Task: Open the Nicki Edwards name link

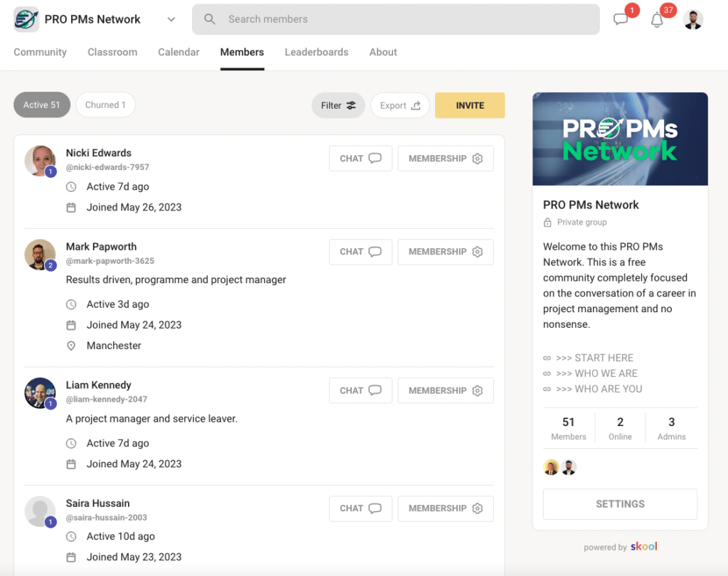Action: coord(98,153)
